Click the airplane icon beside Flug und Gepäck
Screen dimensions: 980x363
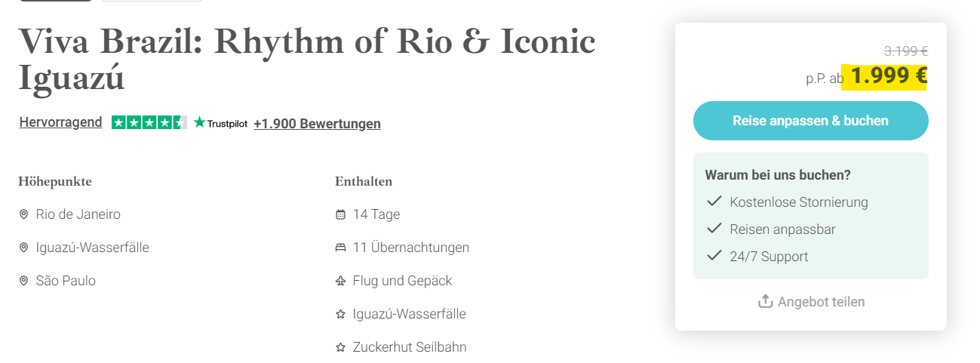pos(340,281)
